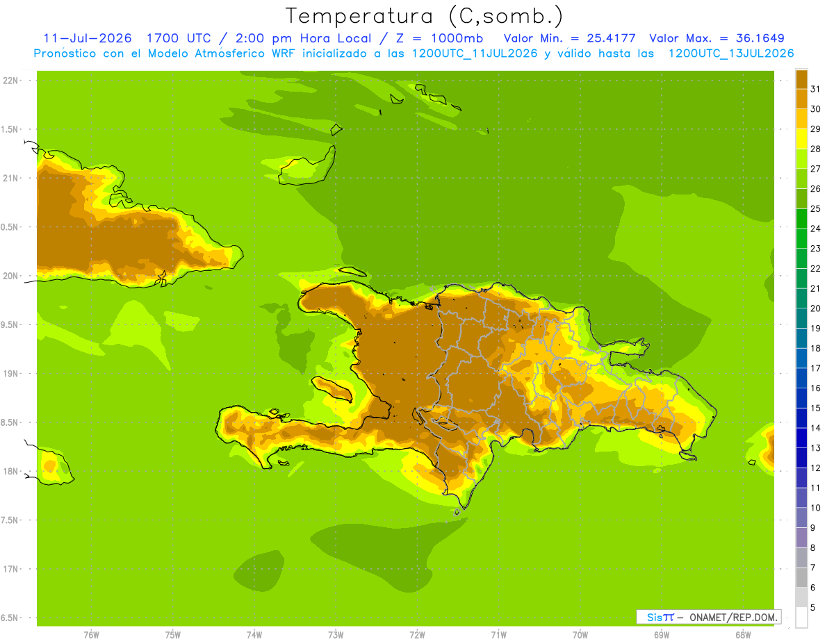Click the legend value "13"

[x=816, y=448]
